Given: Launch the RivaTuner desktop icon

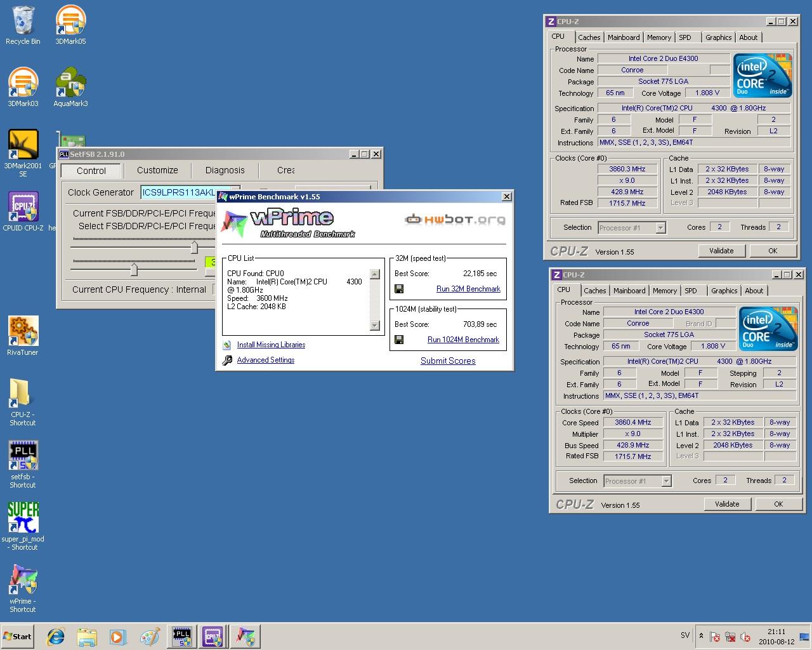Looking at the screenshot, I should coord(23,336).
